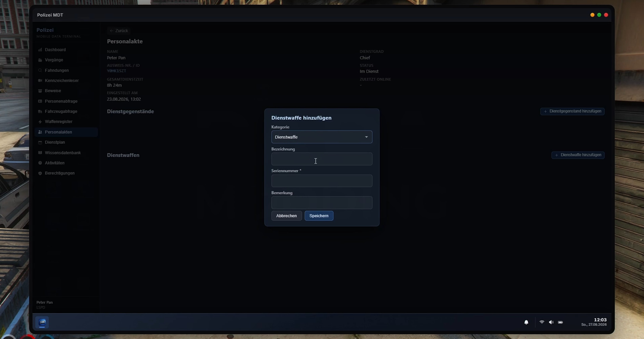Open the Dashboard menu entry label
The image size is (644, 339).
[x=55, y=50]
